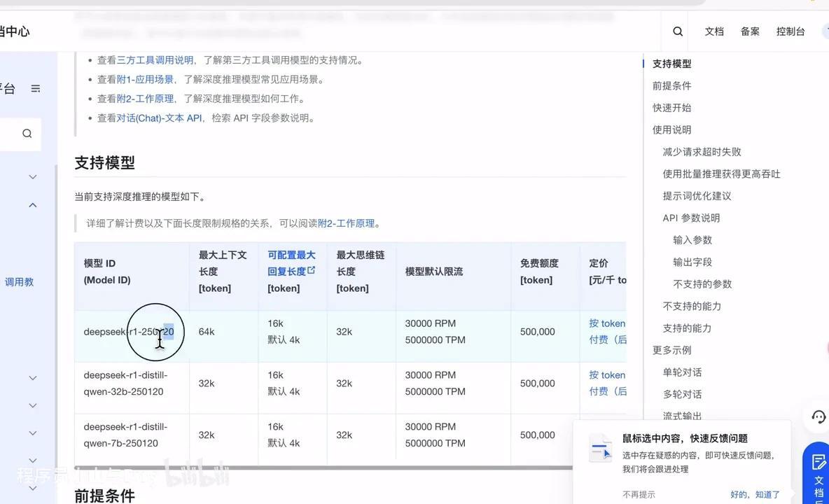Click the search magnifier icon in header
829x504 pixels.
tap(677, 31)
